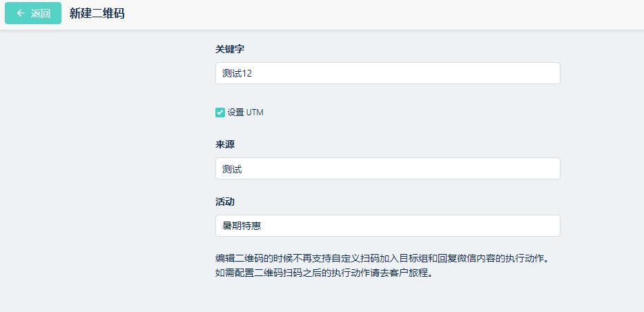Image resolution: width=644 pixels, height=312 pixels.
Task: Click the notice line starting with 如需配置
Action: point(328,272)
